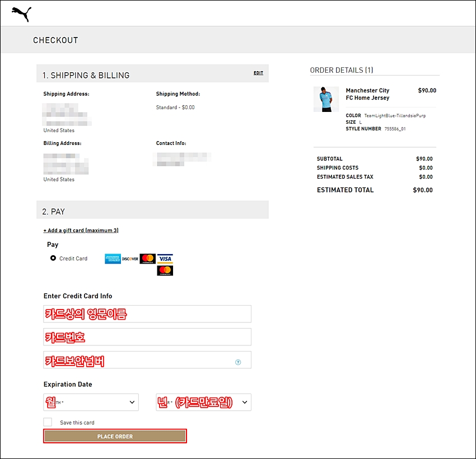The width and height of the screenshot is (476, 459).
Task: Click the Mastercard icon below Visa
Action: pyautogui.click(x=165, y=270)
